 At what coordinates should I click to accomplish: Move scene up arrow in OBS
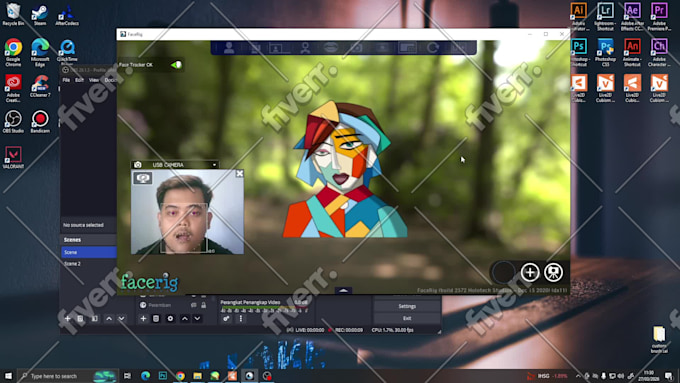click(109, 319)
